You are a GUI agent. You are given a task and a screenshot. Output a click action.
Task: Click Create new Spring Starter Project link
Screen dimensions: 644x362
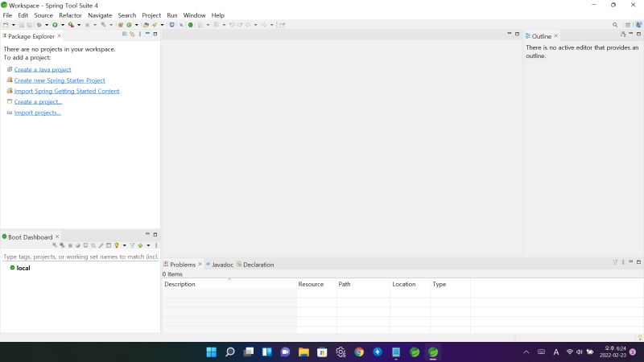(60, 80)
